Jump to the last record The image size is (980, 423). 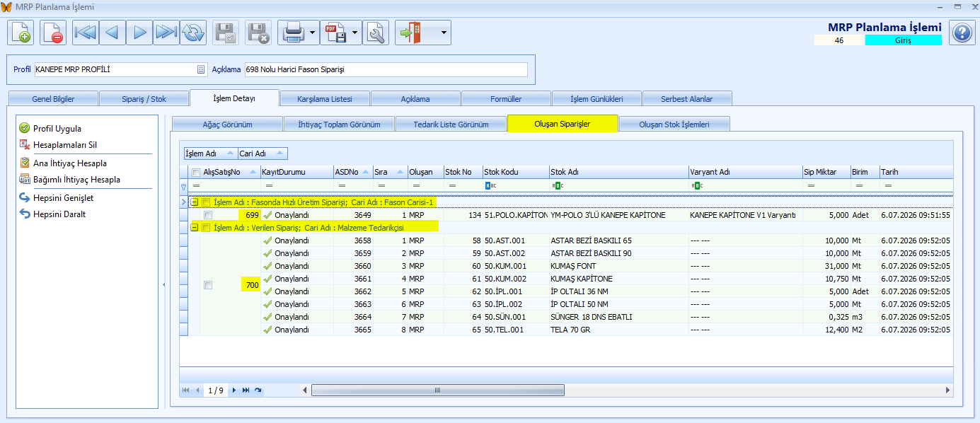tap(166, 33)
